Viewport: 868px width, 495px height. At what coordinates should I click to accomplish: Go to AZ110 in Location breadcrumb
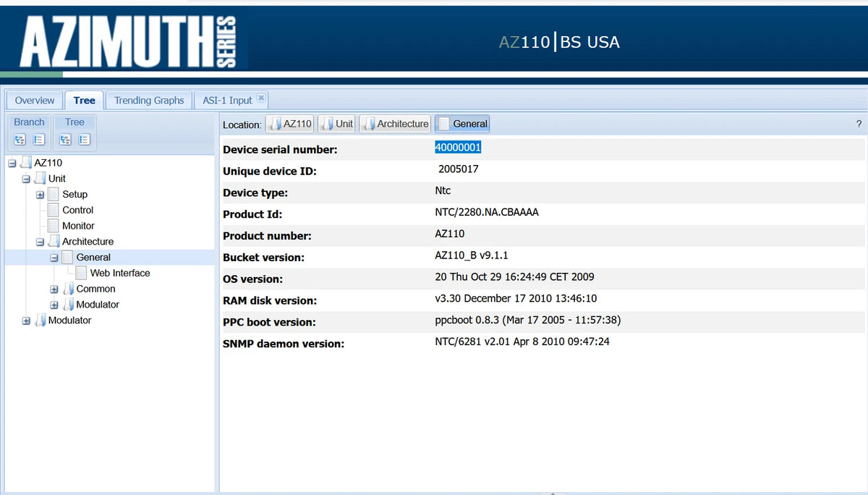290,124
